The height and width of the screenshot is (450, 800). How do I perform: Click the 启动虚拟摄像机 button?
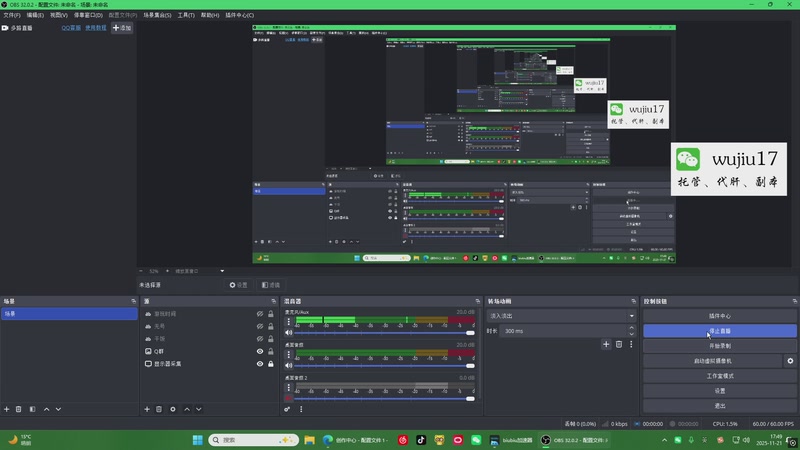point(713,361)
